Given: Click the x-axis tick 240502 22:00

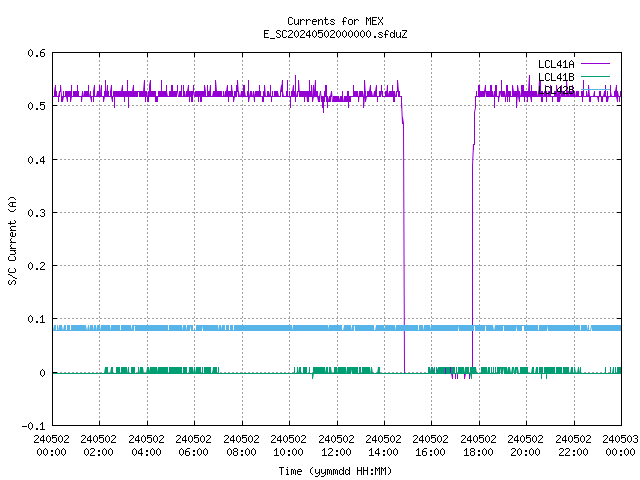Looking at the screenshot, I should coord(573,445).
